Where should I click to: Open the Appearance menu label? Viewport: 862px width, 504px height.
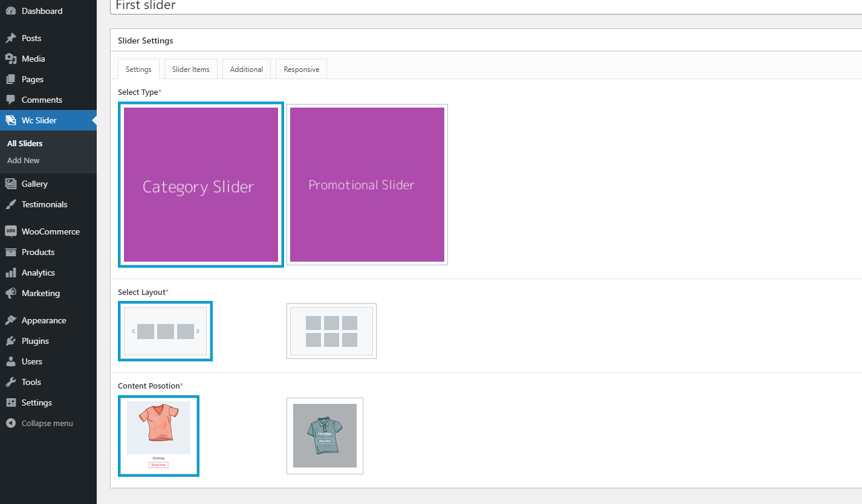(x=44, y=320)
